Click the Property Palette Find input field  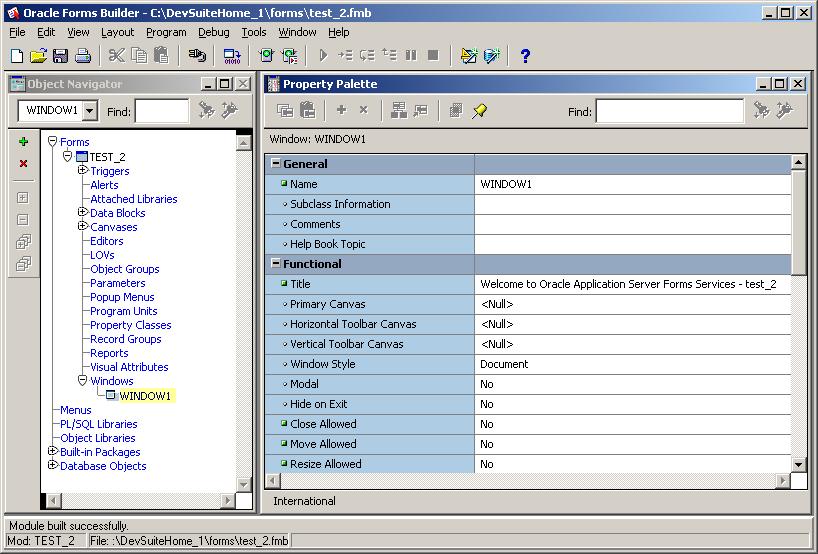coord(669,111)
